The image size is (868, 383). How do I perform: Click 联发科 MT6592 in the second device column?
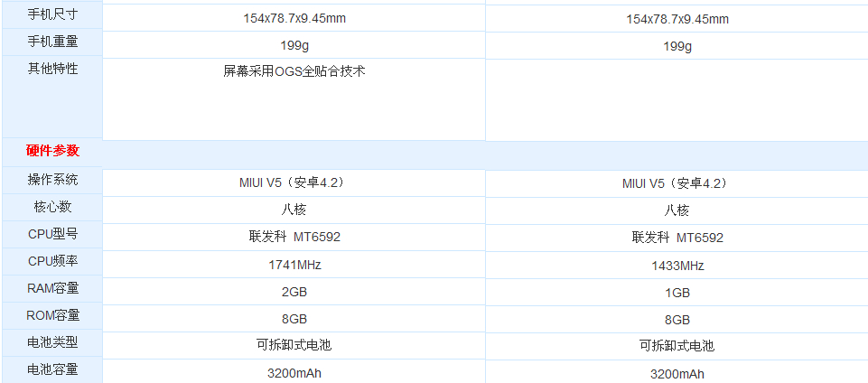click(x=677, y=238)
